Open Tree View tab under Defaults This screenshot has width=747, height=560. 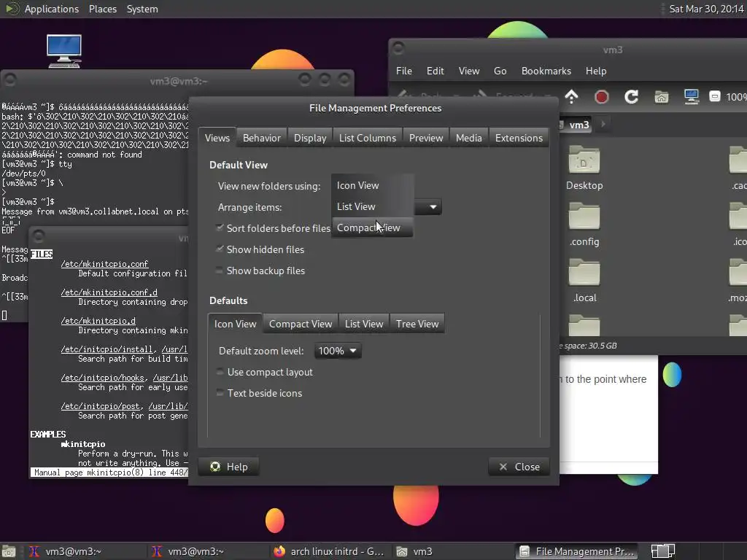pyautogui.click(x=417, y=324)
